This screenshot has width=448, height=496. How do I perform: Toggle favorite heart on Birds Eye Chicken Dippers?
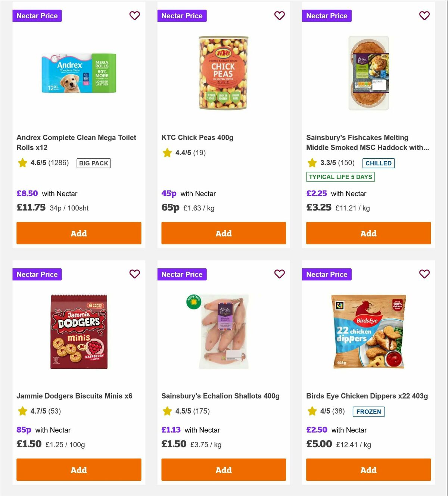424,274
